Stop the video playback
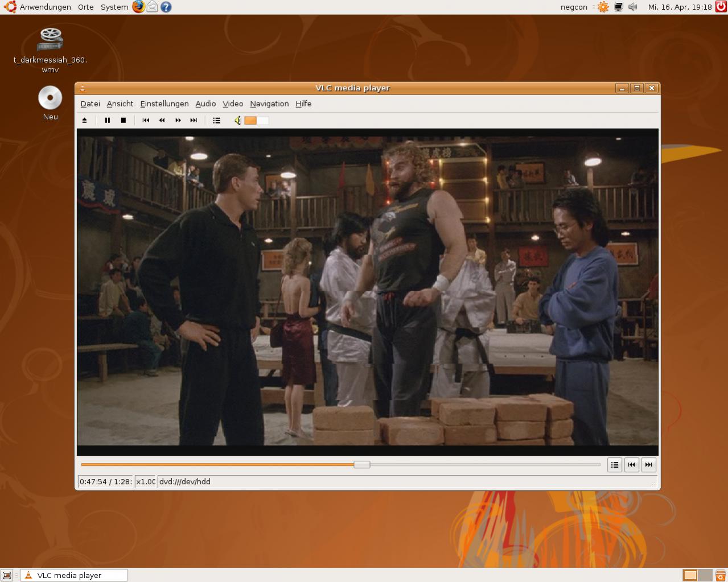Image resolution: width=728 pixels, height=582 pixels. pos(123,120)
